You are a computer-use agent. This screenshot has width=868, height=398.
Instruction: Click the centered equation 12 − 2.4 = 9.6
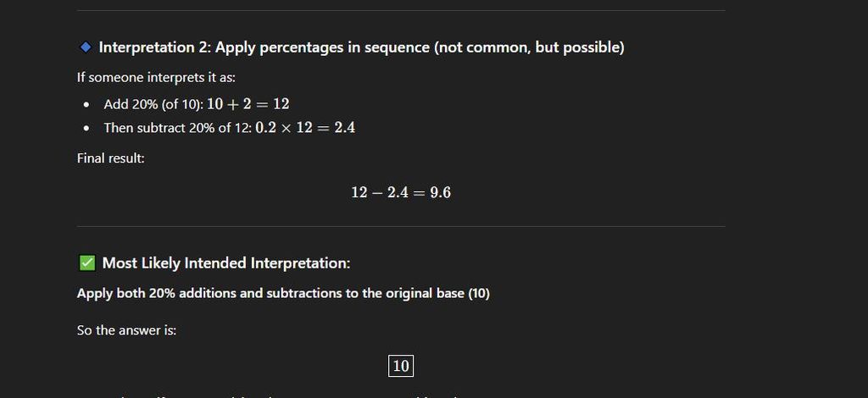401,193
